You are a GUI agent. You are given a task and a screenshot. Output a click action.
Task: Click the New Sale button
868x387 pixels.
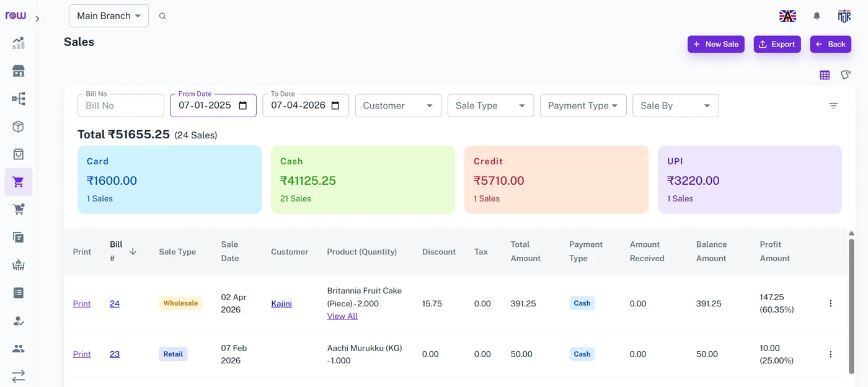715,44
